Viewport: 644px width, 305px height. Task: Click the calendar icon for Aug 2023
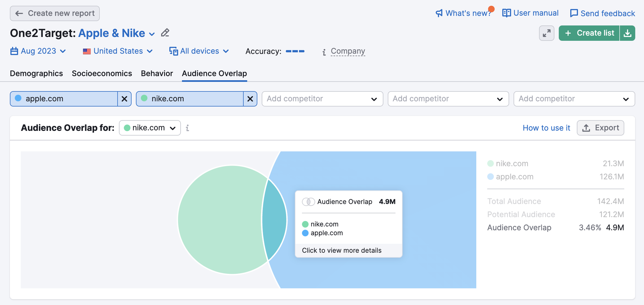tap(14, 51)
